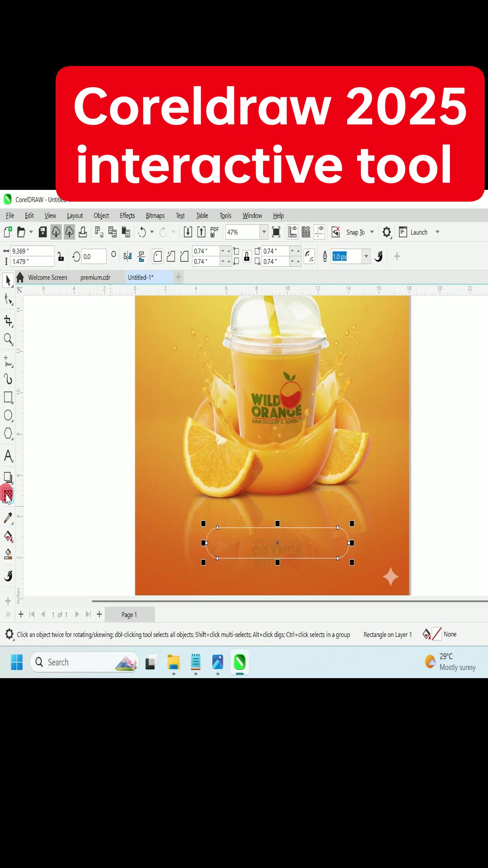The width and height of the screenshot is (488, 868).
Task: Click the Export icon
Action: 202,232
